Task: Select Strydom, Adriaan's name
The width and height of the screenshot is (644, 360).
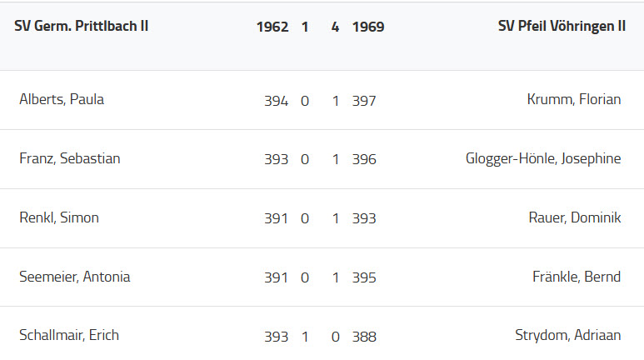Action: pos(568,335)
